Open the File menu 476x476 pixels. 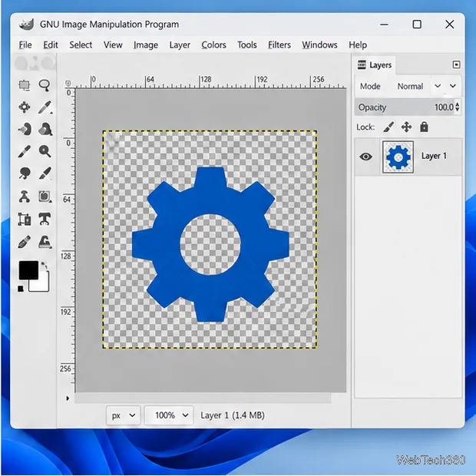click(x=25, y=45)
